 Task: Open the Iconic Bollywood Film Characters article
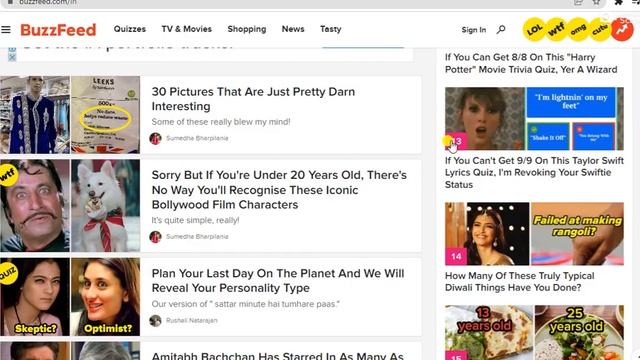pyautogui.click(x=279, y=190)
